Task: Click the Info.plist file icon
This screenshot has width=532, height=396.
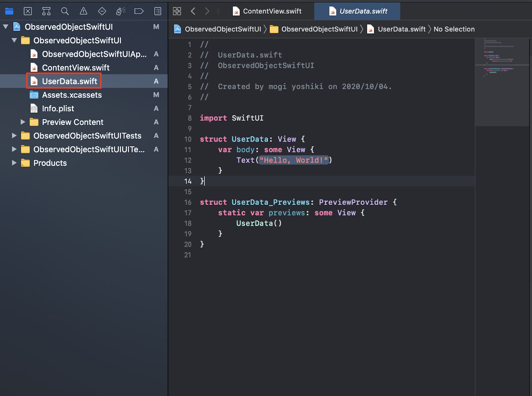Action: pyautogui.click(x=34, y=108)
